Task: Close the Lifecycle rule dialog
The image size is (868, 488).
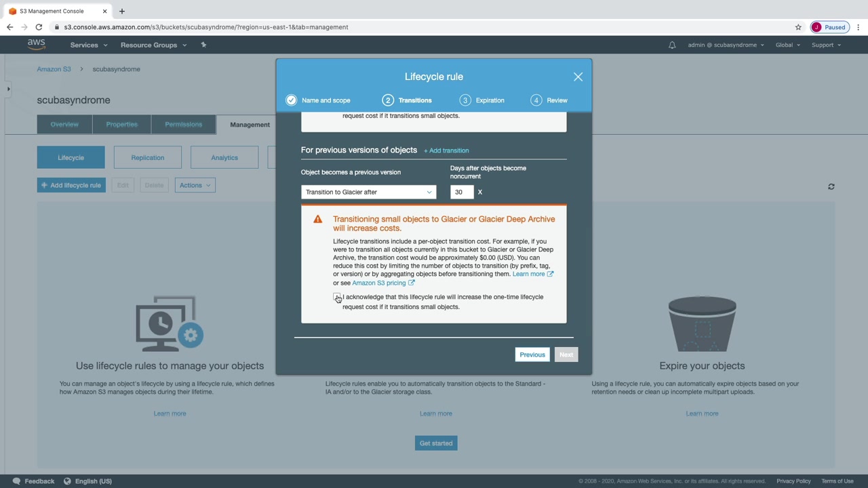Action: click(578, 77)
